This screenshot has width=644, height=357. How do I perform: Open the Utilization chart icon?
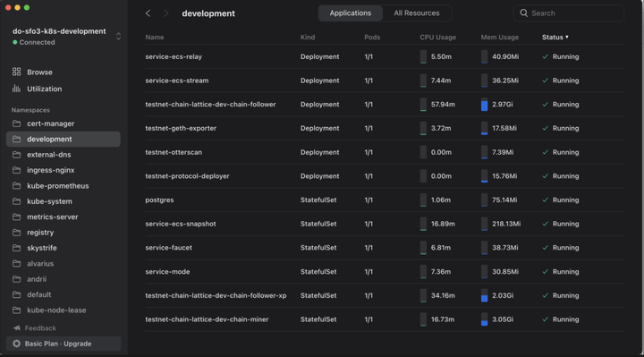click(16, 89)
